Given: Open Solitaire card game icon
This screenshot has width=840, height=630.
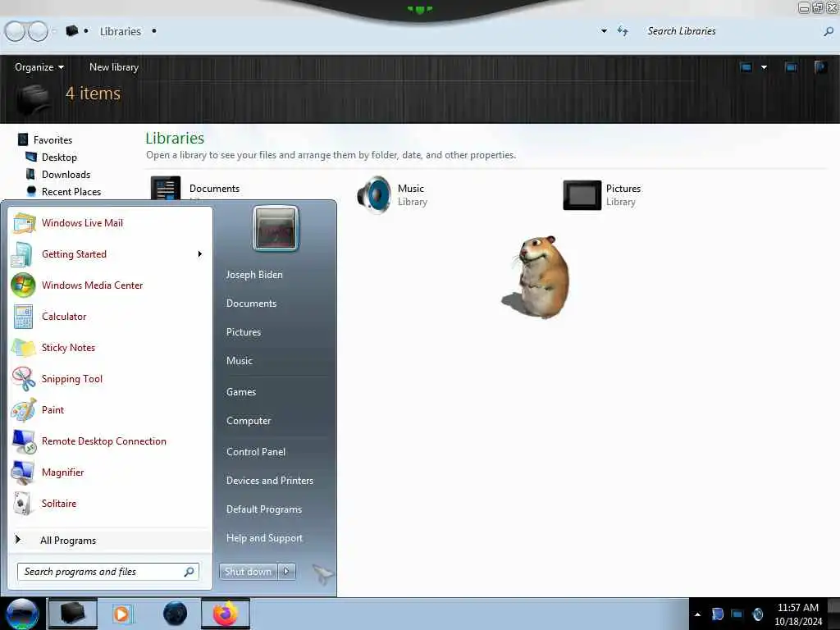Looking at the screenshot, I should [22, 503].
